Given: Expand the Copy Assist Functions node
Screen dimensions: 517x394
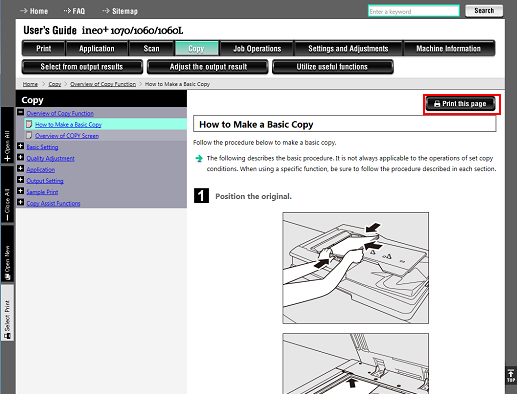Looking at the screenshot, I should pos(21,202).
